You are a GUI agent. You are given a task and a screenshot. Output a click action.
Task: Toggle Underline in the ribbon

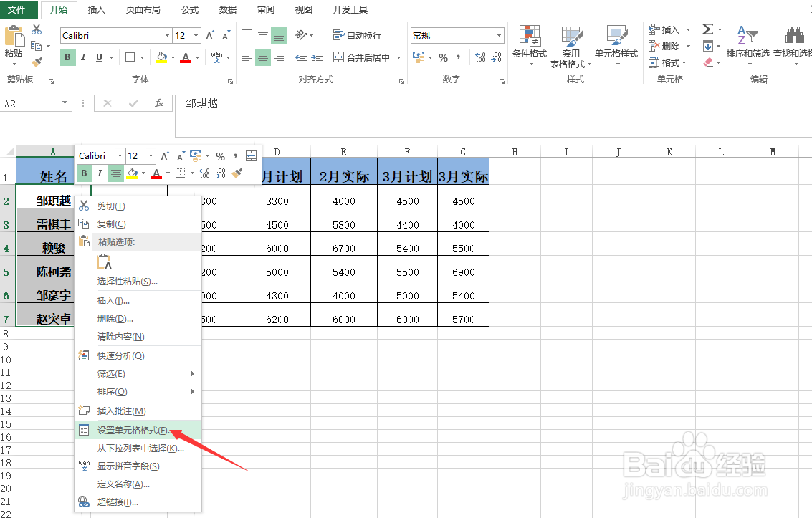click(99, 57)
